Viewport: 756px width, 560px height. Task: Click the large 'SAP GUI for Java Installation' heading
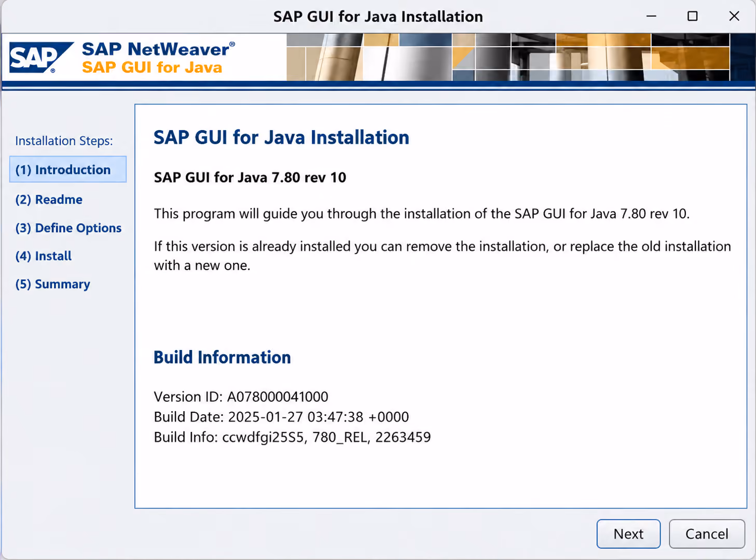coord(281,137)
